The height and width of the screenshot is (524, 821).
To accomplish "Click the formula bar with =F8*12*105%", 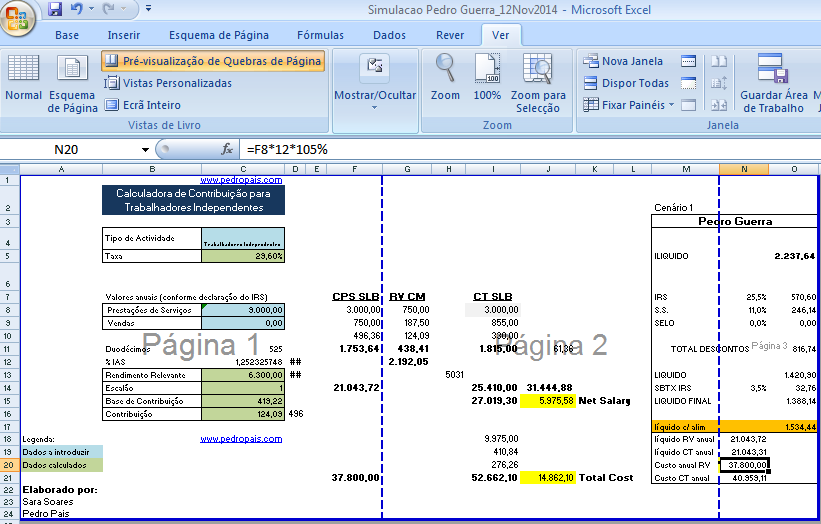I will [x=530, y=150].
